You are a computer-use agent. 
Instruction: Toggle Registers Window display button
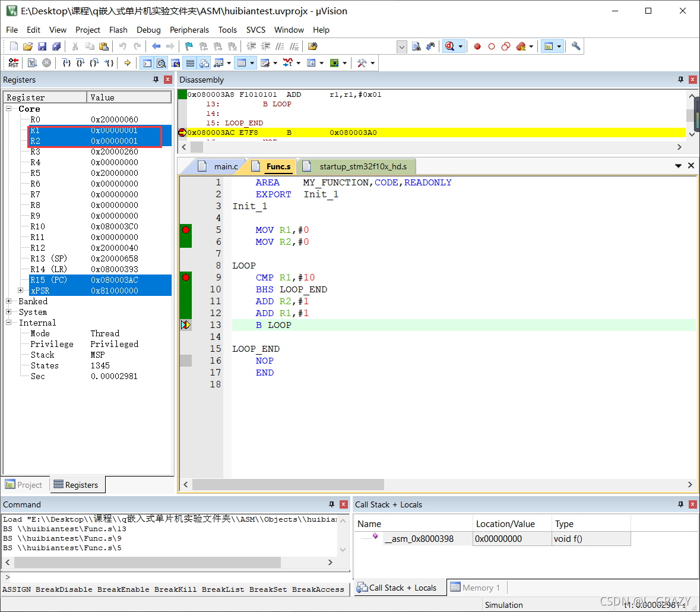[x=190, y=63]
